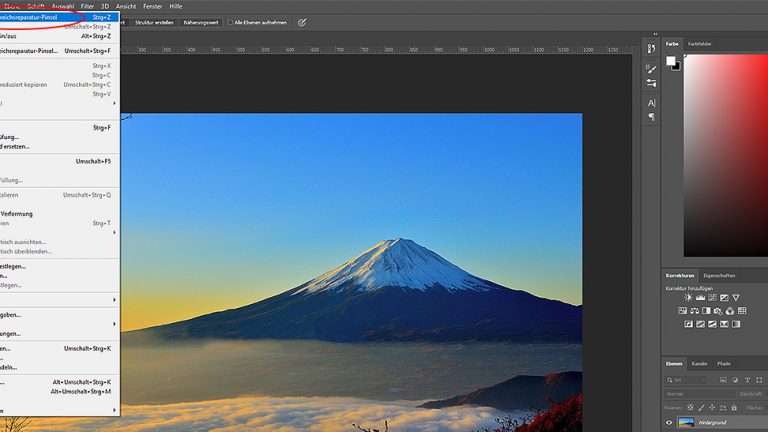The image size is (768, 432).
Task: Expand submenu arrow beneath the Strg+T entry
Action: click(114, 233)
